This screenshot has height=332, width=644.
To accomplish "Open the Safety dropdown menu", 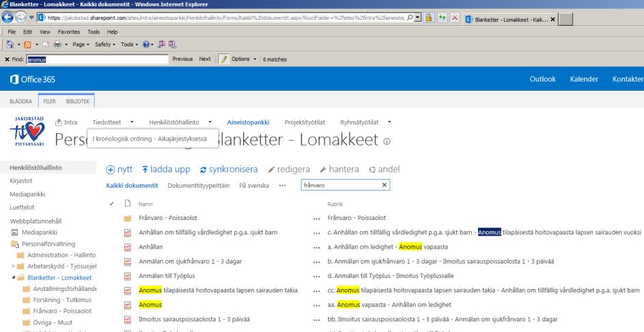I will [105, 44].
